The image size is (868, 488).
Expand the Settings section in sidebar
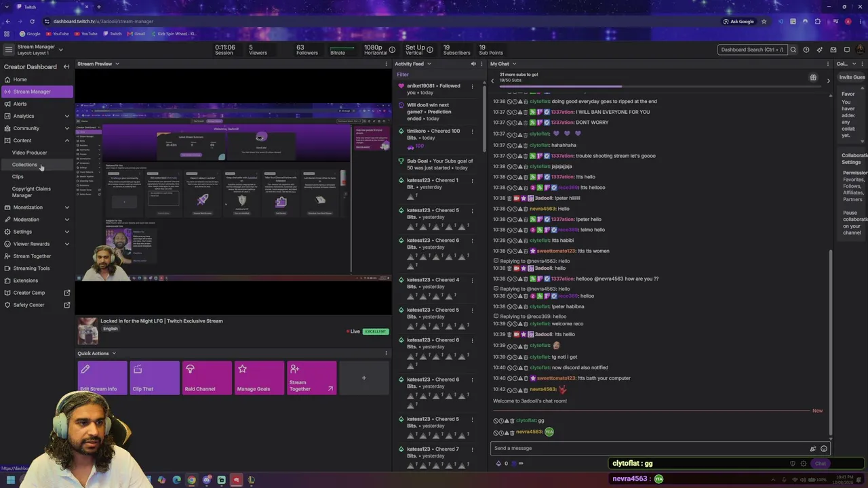(x=37, y=232)
